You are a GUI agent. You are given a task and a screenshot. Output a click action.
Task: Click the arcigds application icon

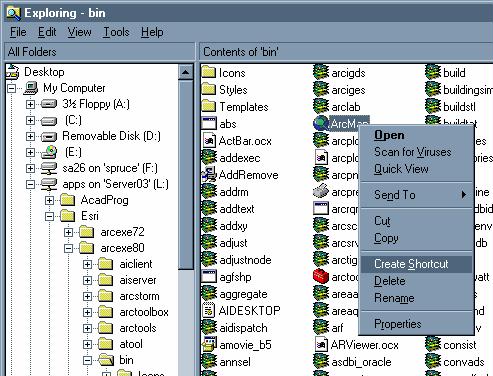pyautogui.click(x=321, y=72)
